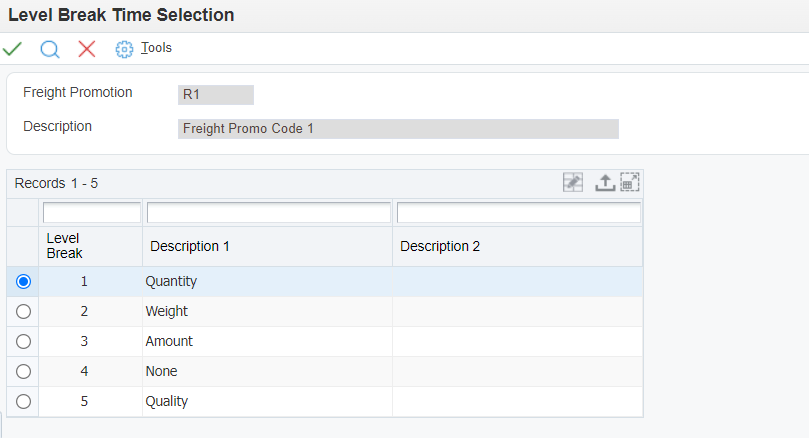The image size is (809, 438).
Task: Click the green checkmark Select icon
Action: 12,49
